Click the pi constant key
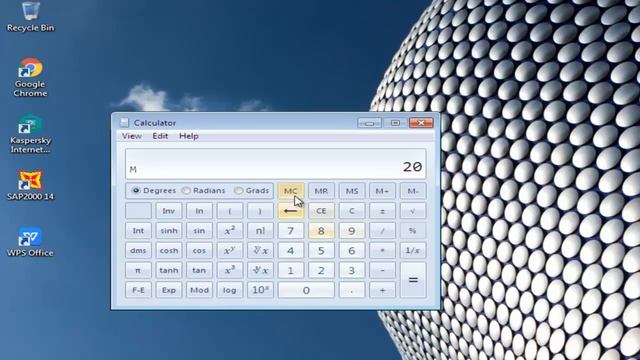Viewport: 640px width, 360px height. click(138, 270)
